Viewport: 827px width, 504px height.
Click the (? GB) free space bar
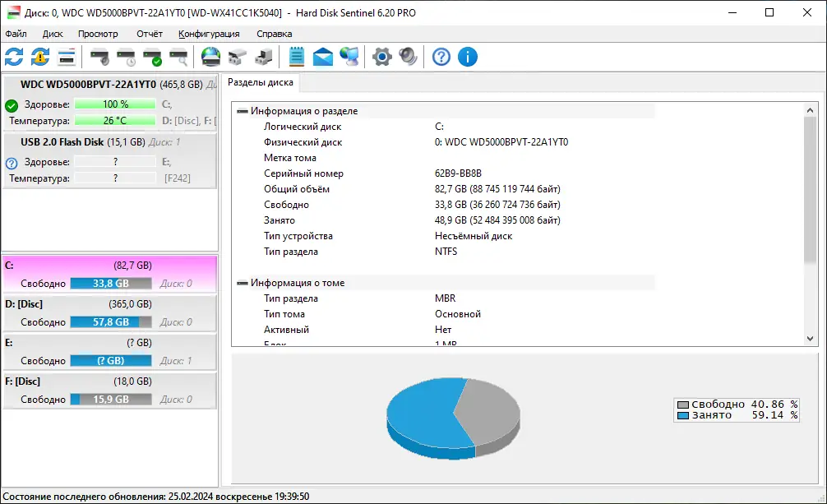tap(111, 360)
